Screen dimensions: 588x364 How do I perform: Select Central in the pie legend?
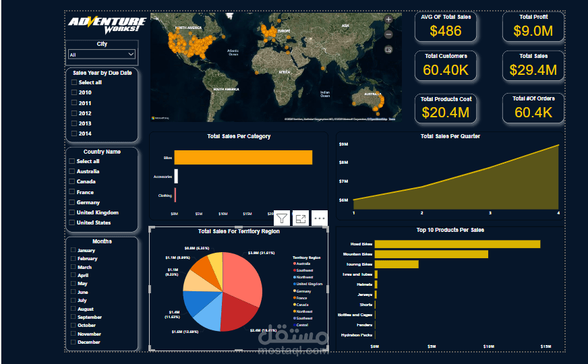coord(301,325)
